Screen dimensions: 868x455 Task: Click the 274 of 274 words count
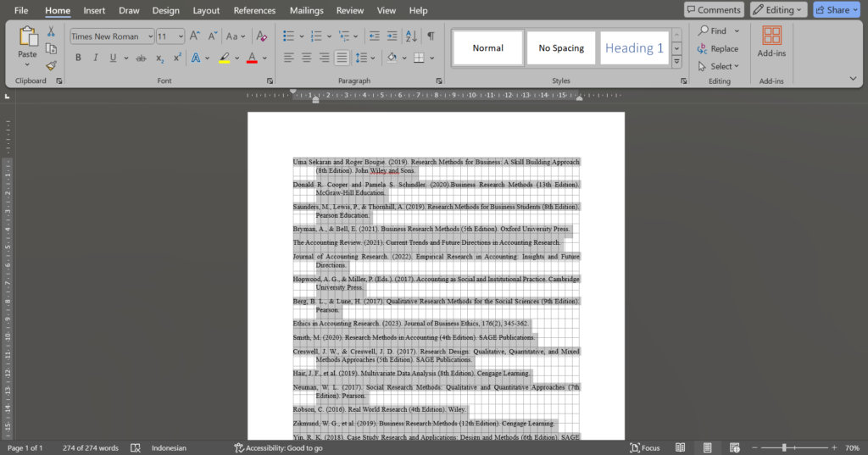pos(90,448)
